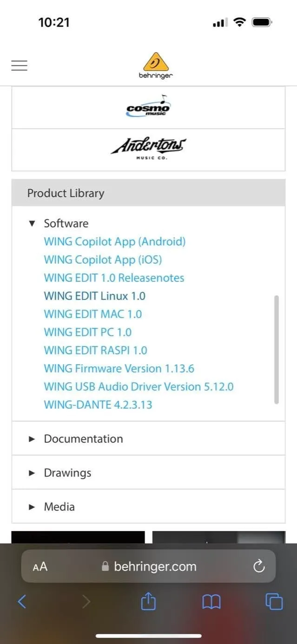Open Safari bookmarks book icon
Image resolution: width=297 pixels, height=644 pixels.
click(211, 602)
